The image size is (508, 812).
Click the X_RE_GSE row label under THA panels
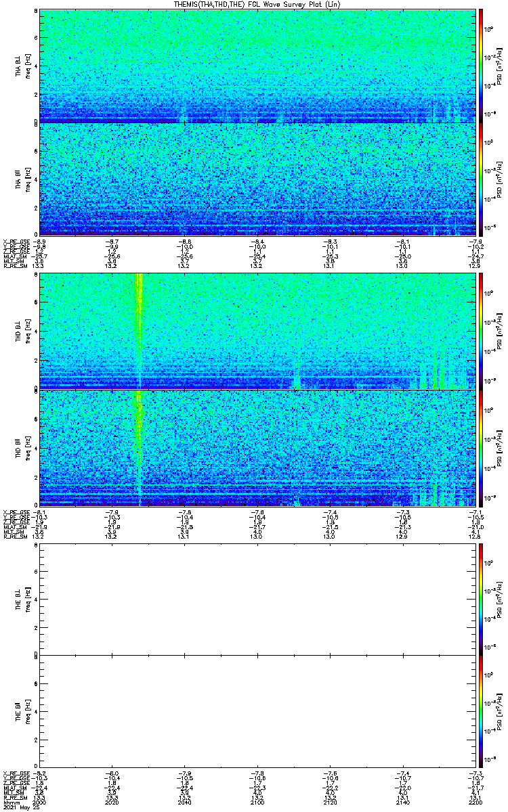point(16,242)
